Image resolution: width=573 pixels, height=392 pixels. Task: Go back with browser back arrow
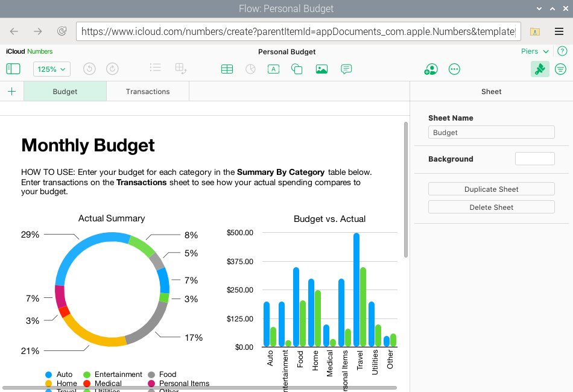[x=14, y=31]
